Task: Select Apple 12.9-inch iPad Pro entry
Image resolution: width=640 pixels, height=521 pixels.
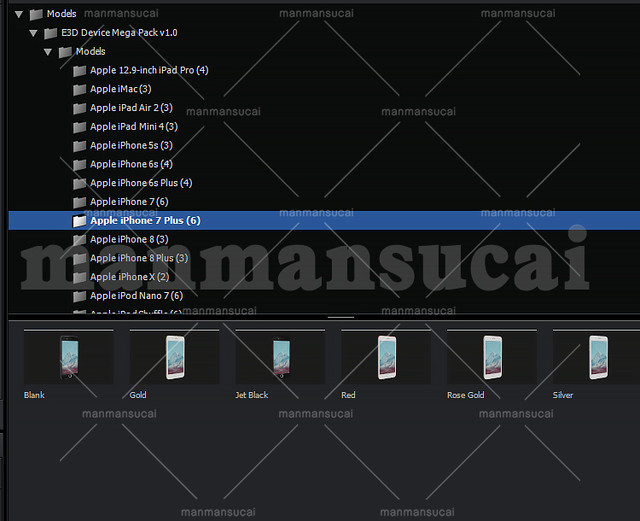Action: [148, 70]
